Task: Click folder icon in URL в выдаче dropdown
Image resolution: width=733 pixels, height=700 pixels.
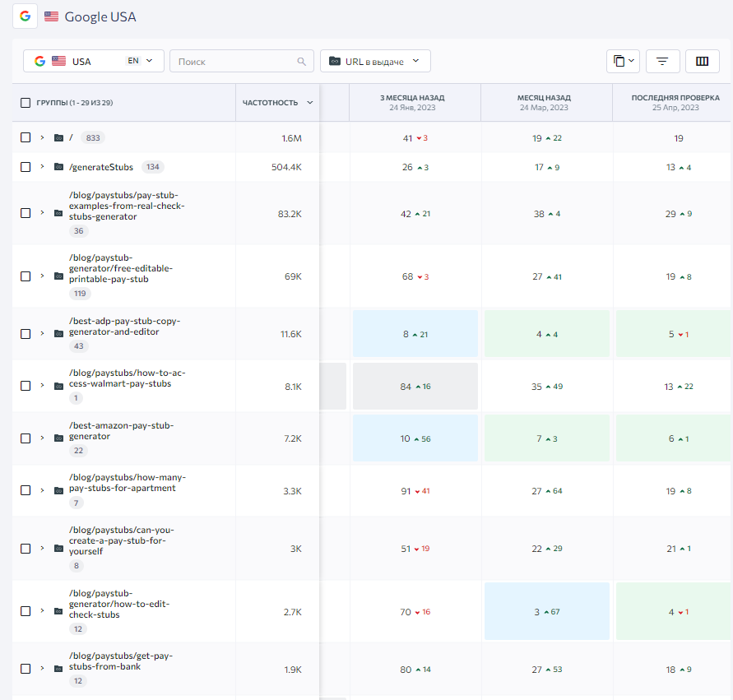Action: 335,61
